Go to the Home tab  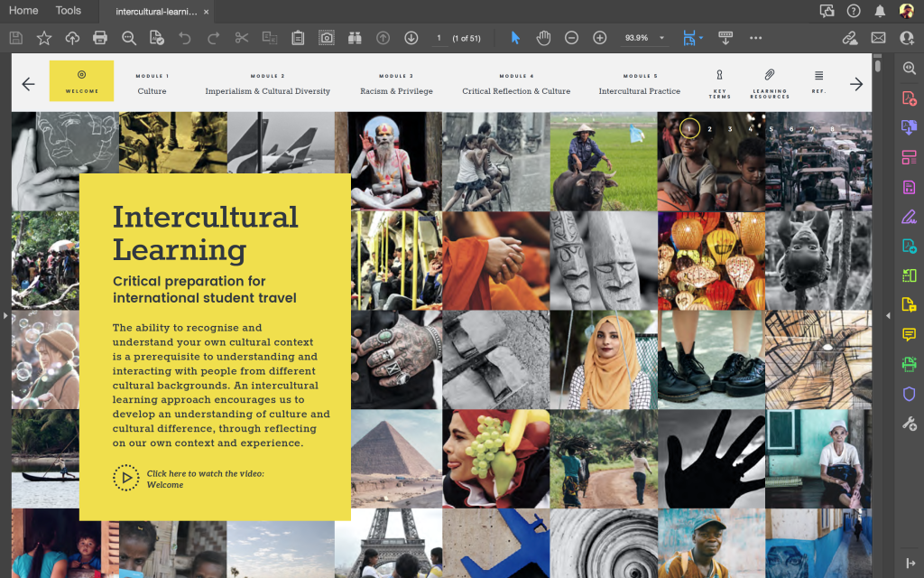23,11
